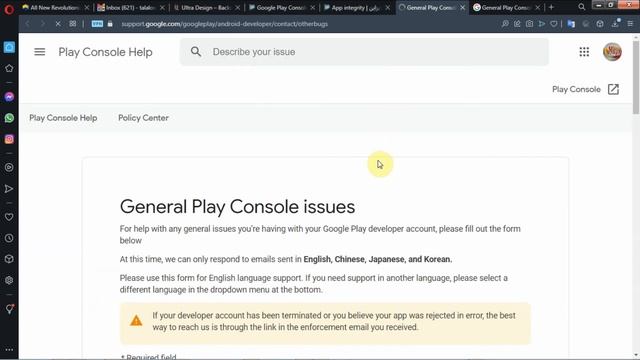The width and height of the screenshot is (640, 360).
Task: Search tabs with magnifier icon
Action: [x=582, y=7]
